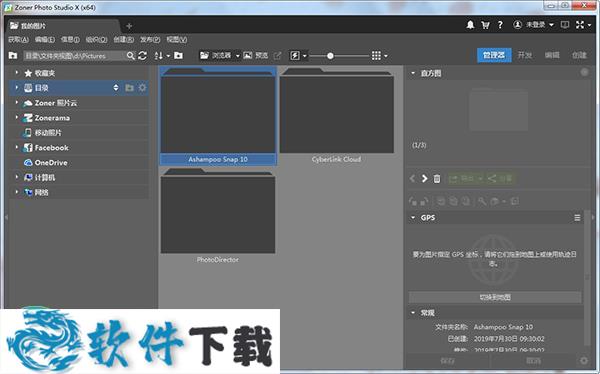Click the thumbnail grid layout icon
The width and height of the screenshot is (600, 374).
pyautogui.click(x=376, y=56)
